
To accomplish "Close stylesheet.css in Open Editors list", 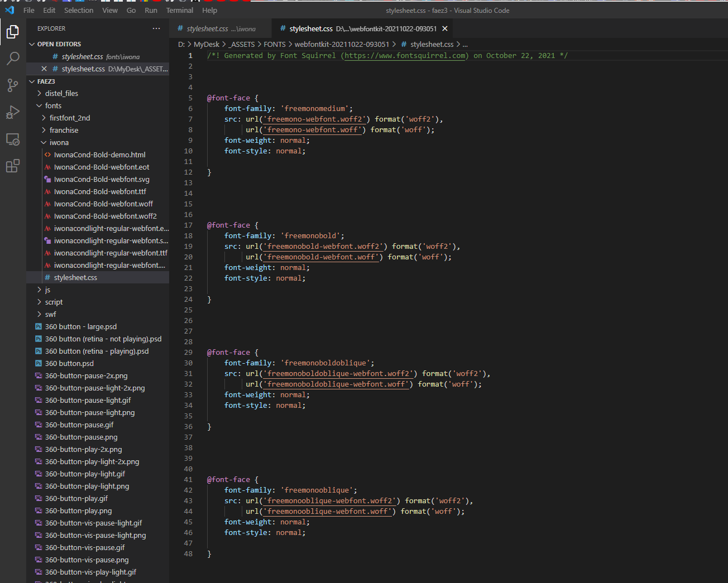I will click(x=44, y=69).
